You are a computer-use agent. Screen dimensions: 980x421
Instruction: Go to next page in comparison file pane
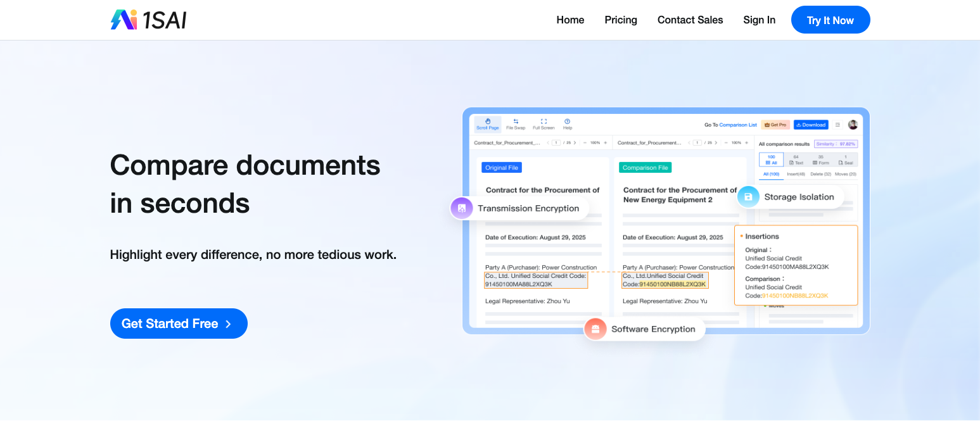(716, 143)
